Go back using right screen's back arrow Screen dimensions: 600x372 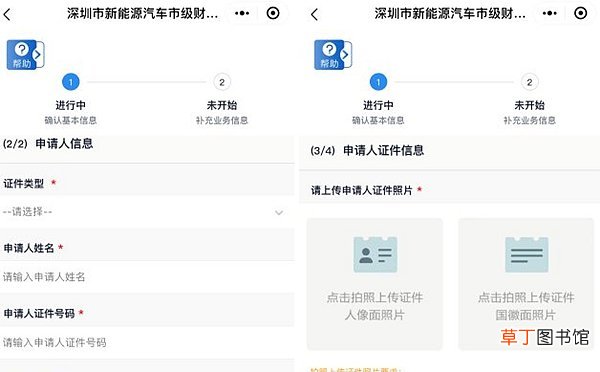click(x=314, y=15)
